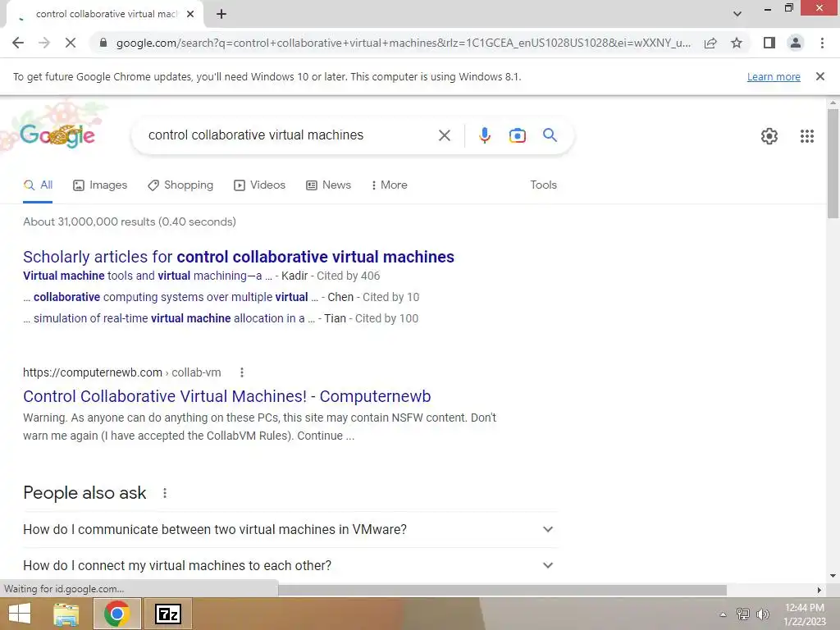Image resolution: width=840 pixels, height=630 pixels.
Task: Open the Chrome side panel
Action: point(769,43)
